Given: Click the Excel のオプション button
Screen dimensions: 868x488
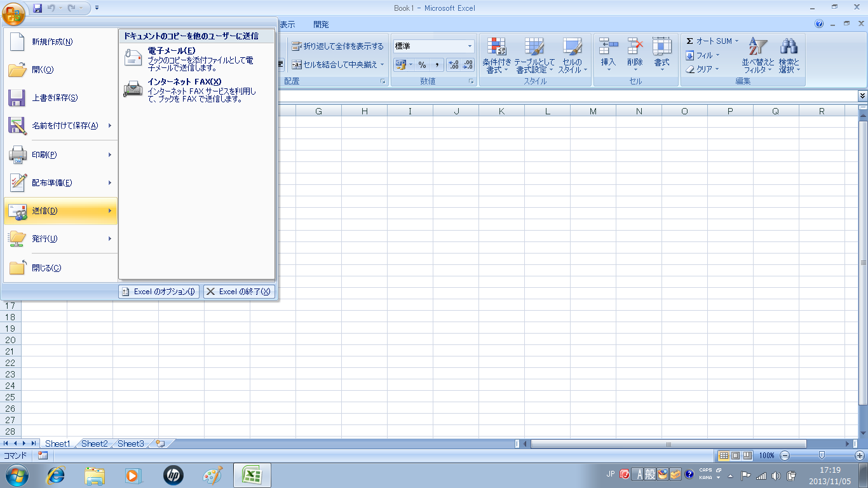Looking at the screenshot, I should tap(159, 292).
